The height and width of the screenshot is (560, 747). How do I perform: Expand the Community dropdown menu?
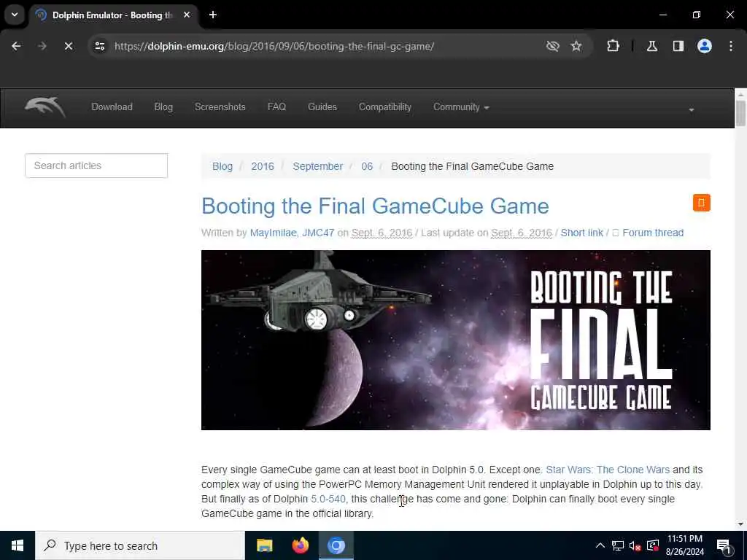pos(461,107)
